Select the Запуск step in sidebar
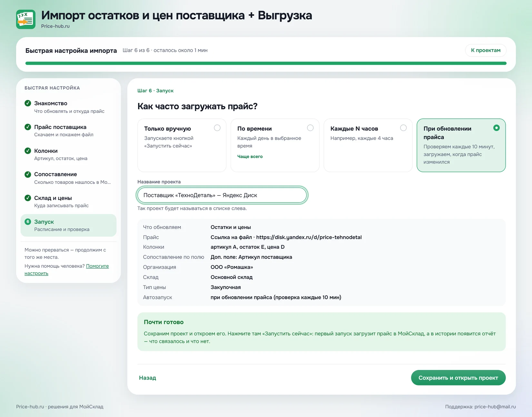Viewport: 532px width, 417px height. tap(68, 225)
